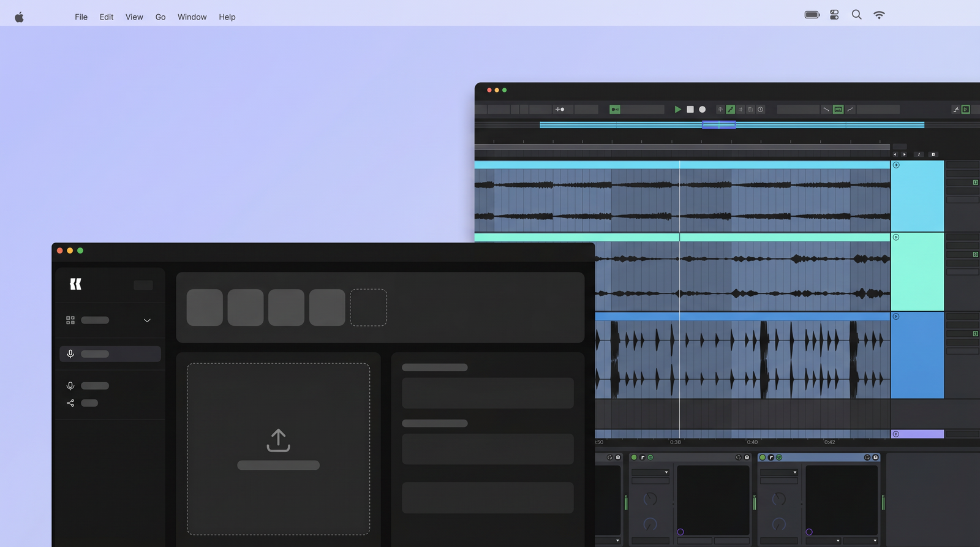Click the left arrow above track headers

coord(895,154)
